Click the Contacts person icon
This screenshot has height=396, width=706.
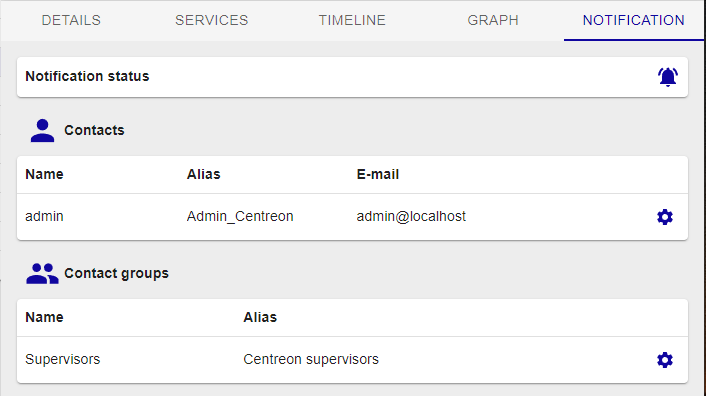42,130
